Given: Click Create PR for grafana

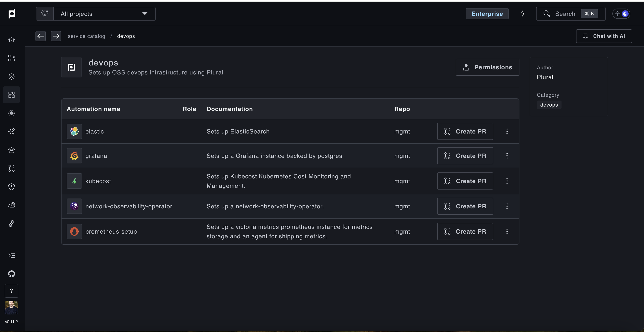Looking at the screenshot, I should 465,156.
